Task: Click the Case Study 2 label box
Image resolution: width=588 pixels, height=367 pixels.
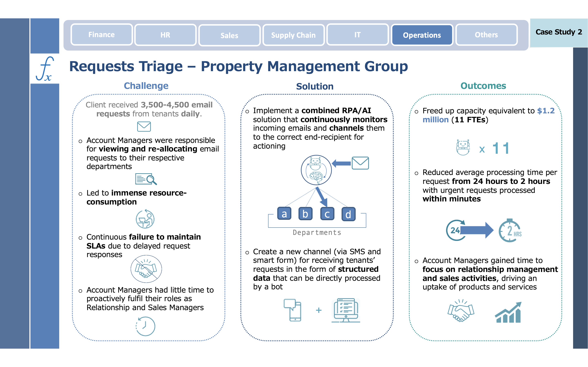Action: pos(558,32)
